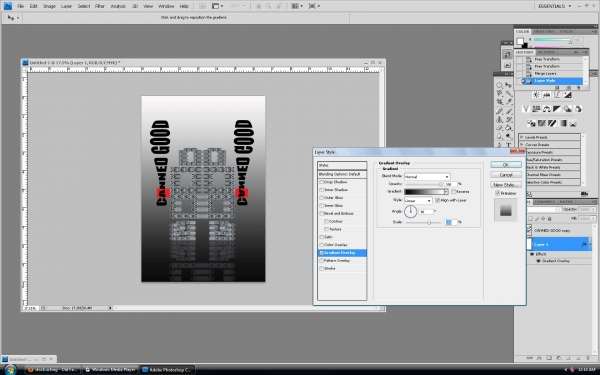Click the New Style button
Screen dimensions: 600x375
[x=506, y=185]
